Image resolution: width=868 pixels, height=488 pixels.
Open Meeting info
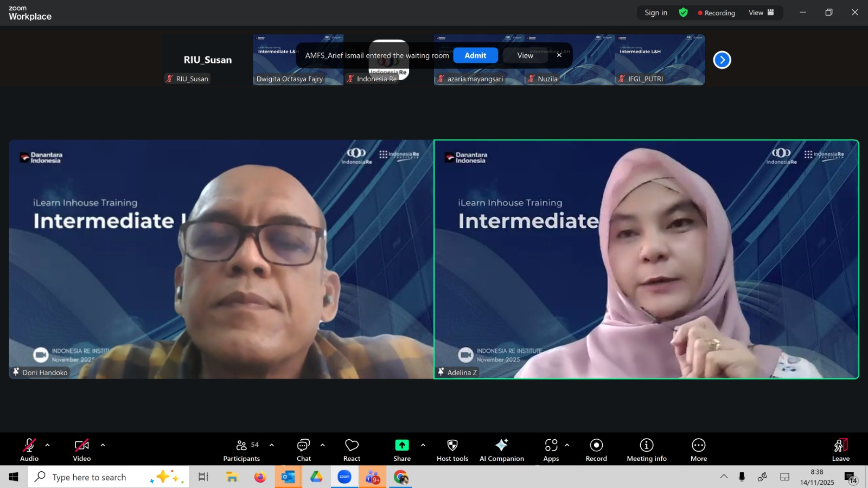click(x=646, y=450)
